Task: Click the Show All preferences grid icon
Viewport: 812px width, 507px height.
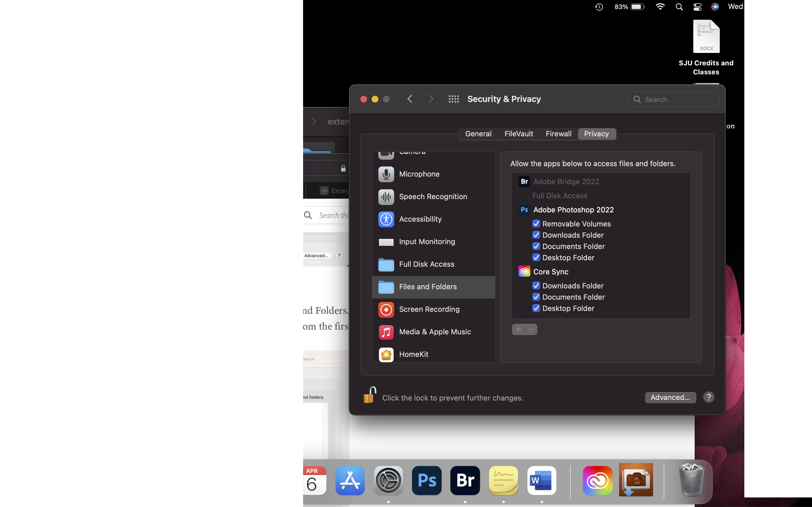Action: coord(454,99)
